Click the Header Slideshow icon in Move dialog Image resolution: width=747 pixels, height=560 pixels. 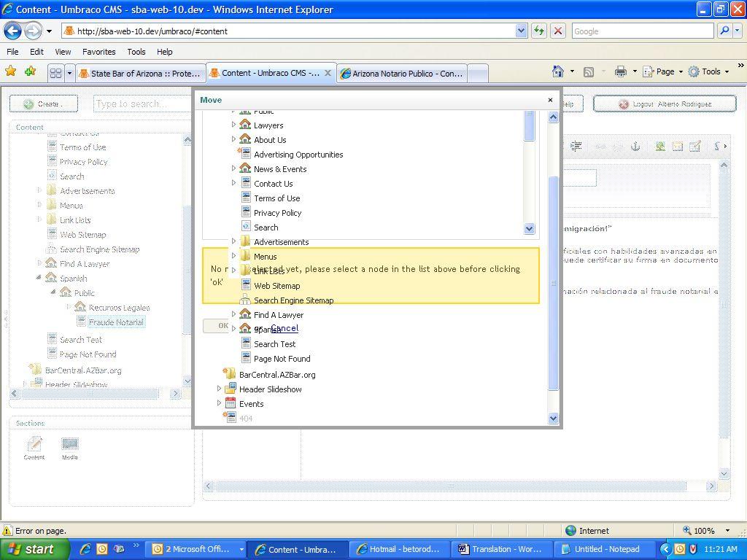point(231,388)
